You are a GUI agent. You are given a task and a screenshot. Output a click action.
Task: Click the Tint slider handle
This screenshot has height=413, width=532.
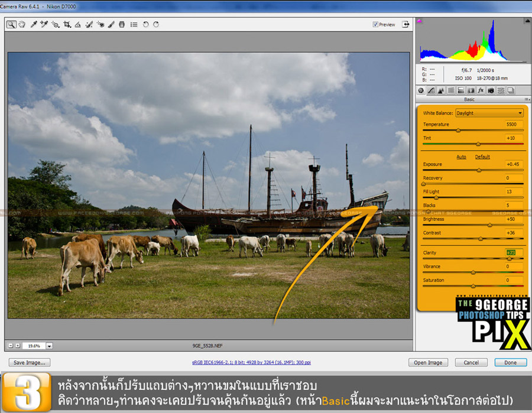(478, 144)
